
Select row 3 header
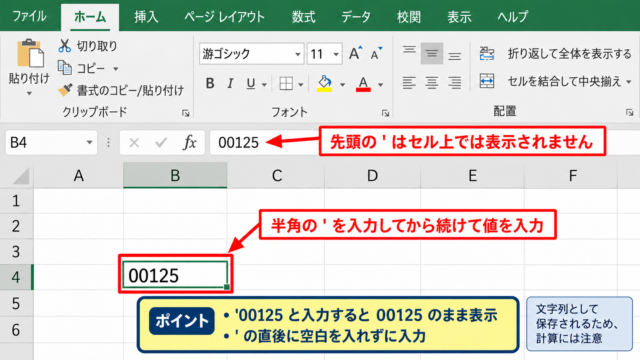coord(16,251)
